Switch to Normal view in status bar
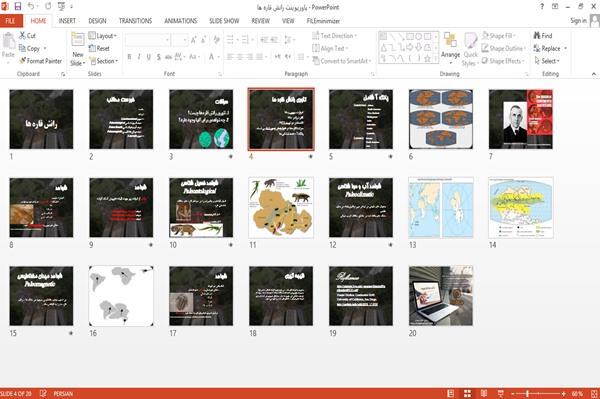The image size is (600, 399). click(x=451, y=393)
